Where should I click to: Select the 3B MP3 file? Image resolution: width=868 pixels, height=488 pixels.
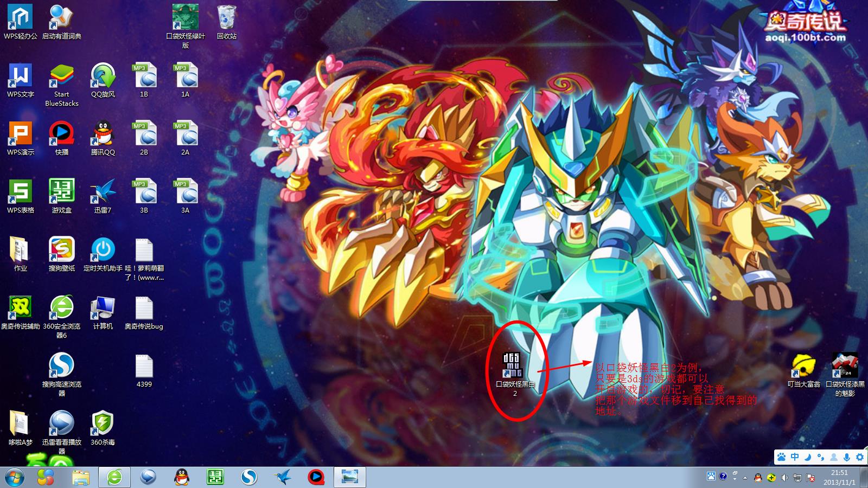tap(144, 196)
